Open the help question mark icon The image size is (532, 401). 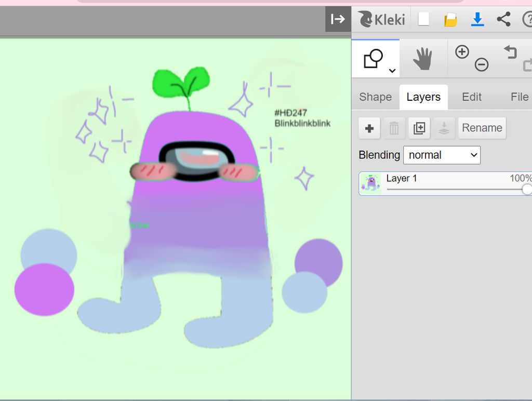tap(527, 19)
